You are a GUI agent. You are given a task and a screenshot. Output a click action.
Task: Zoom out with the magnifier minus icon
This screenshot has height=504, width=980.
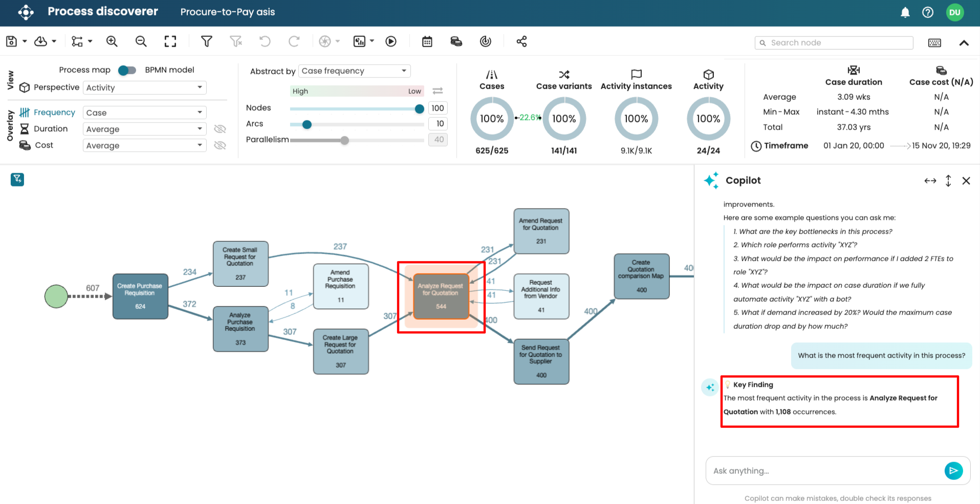[141, 41]
